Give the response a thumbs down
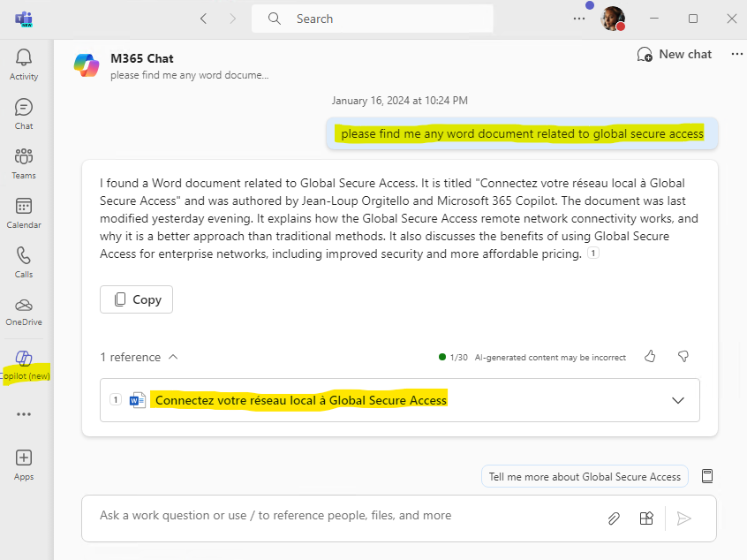 coord(683,357)
